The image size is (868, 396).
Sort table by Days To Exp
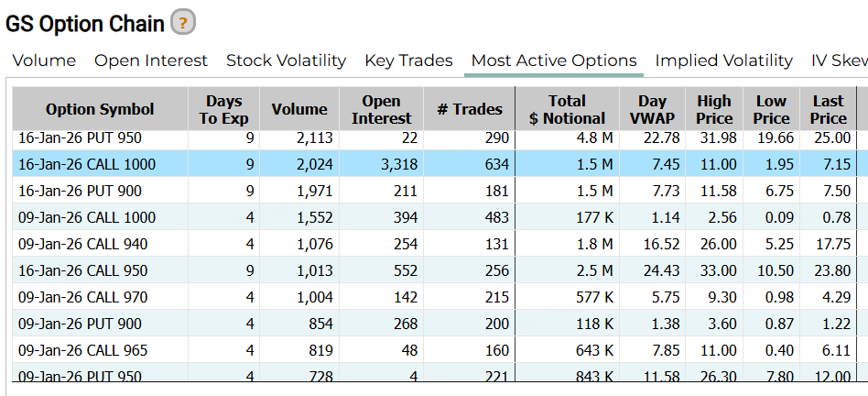224,109
